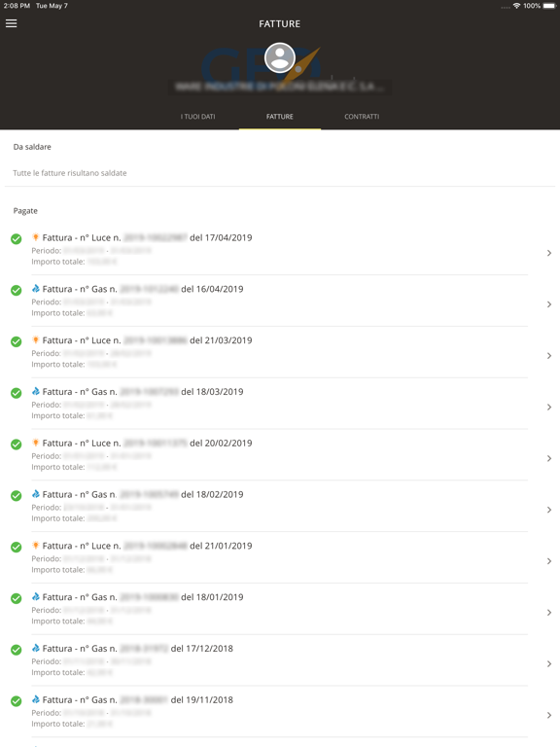Image resolution: width=560 pixels, height=747 pixels.
Task: Expand the Luce invoice dated 17/04/2019 chevron
Action: coord(549,253)
